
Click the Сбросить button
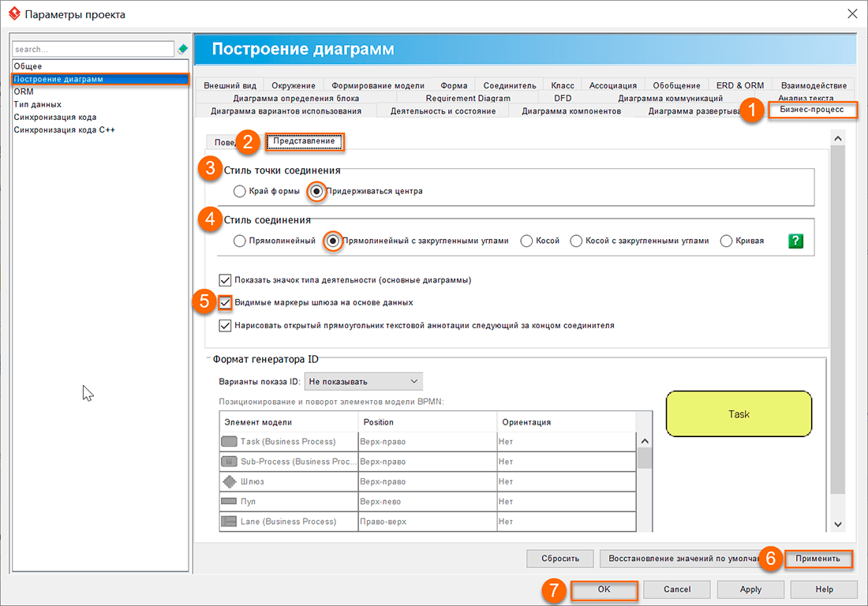(560, 559)
